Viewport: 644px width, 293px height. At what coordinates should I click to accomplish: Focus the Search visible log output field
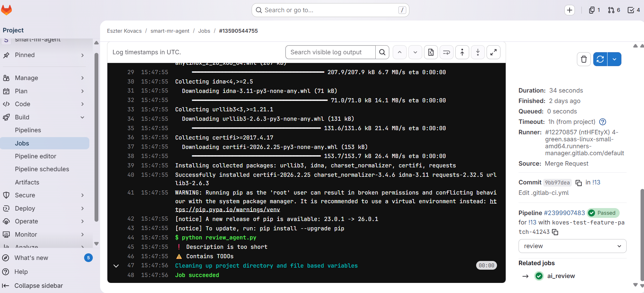point(331,52)
